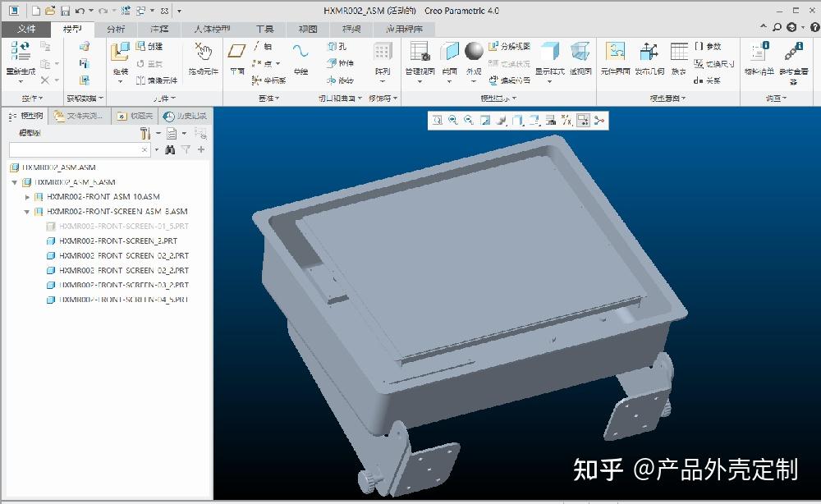
Task: Expand the 调查 investigate group
Action: (776, 98)
